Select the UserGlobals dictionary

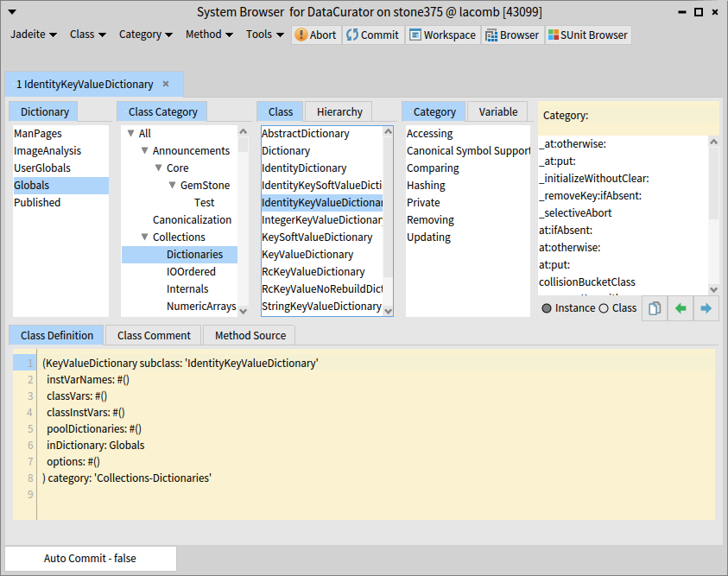[42, 168]
